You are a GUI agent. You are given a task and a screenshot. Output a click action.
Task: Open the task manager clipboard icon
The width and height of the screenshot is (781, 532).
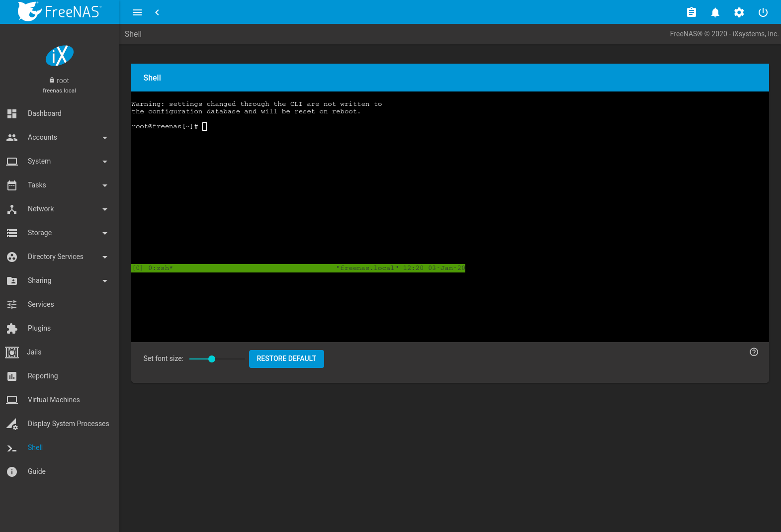coord(692,12)
